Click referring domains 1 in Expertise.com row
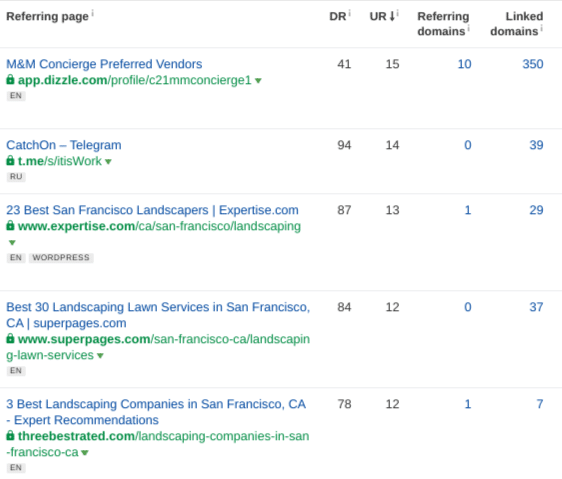Screen dimensions: 562x479 468,210
